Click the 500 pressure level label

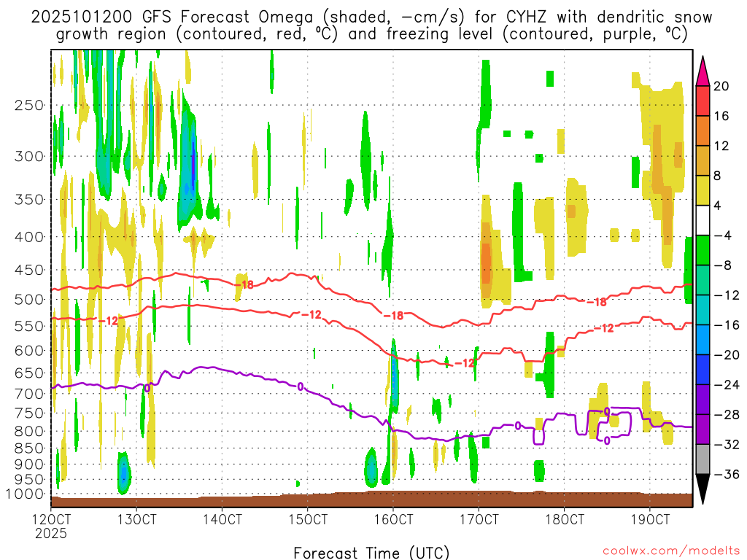[x=29, y=300]
